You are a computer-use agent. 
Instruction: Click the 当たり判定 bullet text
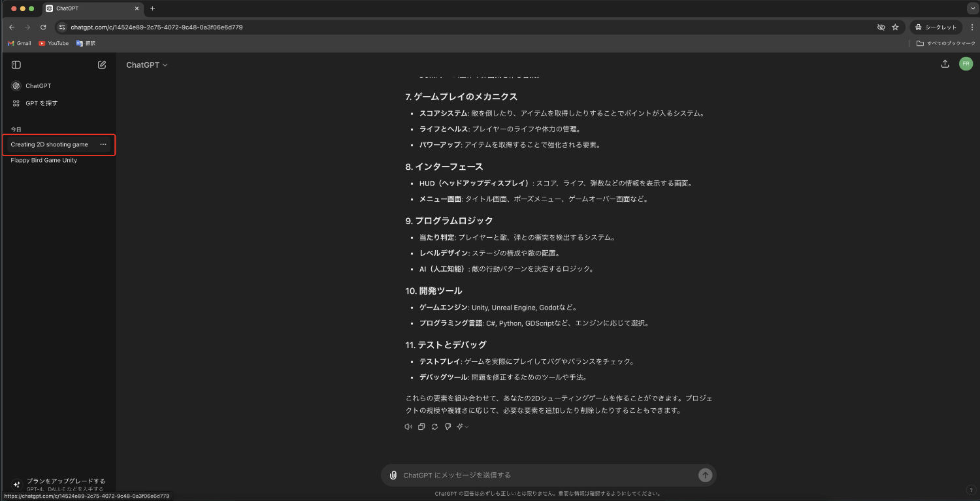point(517,237)
